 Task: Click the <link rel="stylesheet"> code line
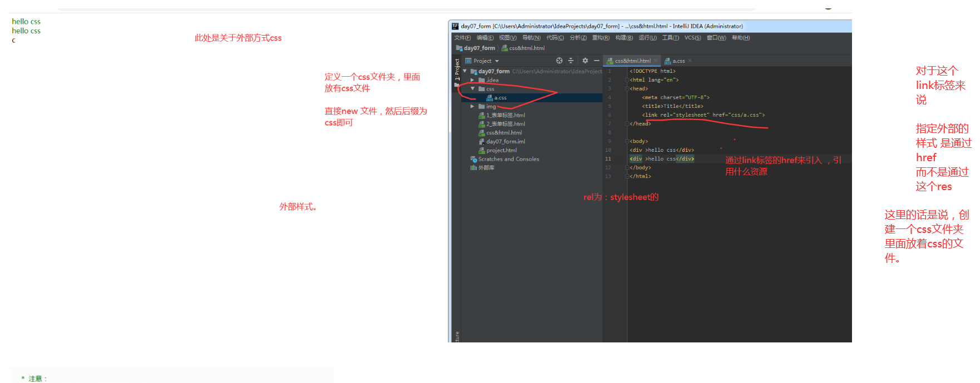pos(703,115)
